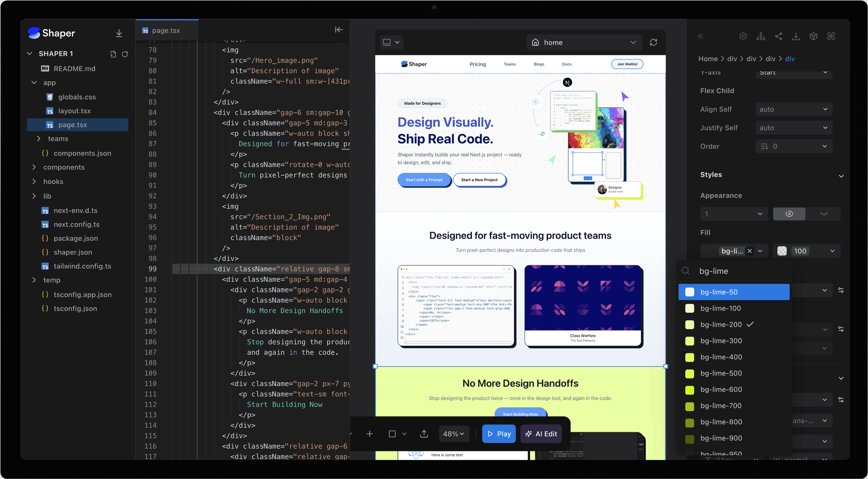
Task: Clear the bg-li... fill with the X icon
Action: pyautogui.click(x=750, y=251)
